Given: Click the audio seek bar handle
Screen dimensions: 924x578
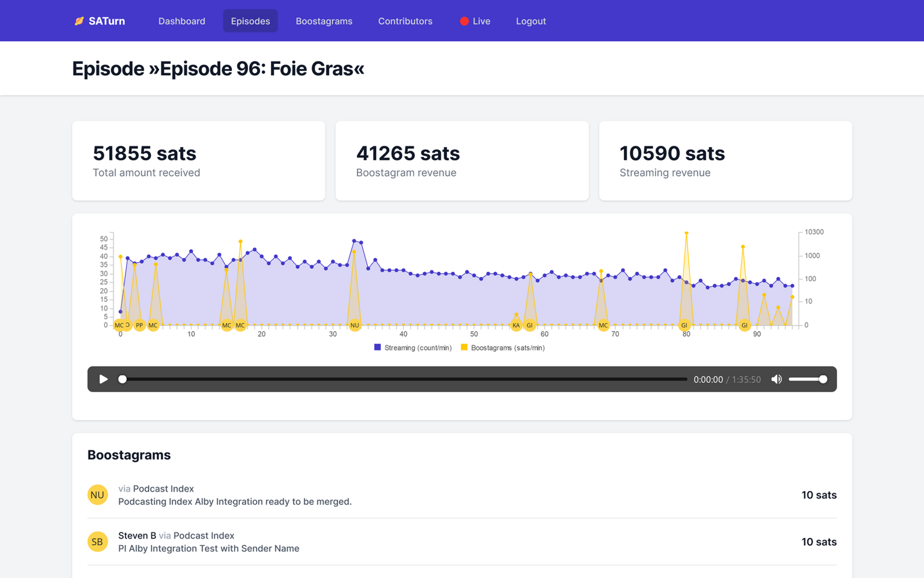Looking at the screenshot, I should coord(122,379).
